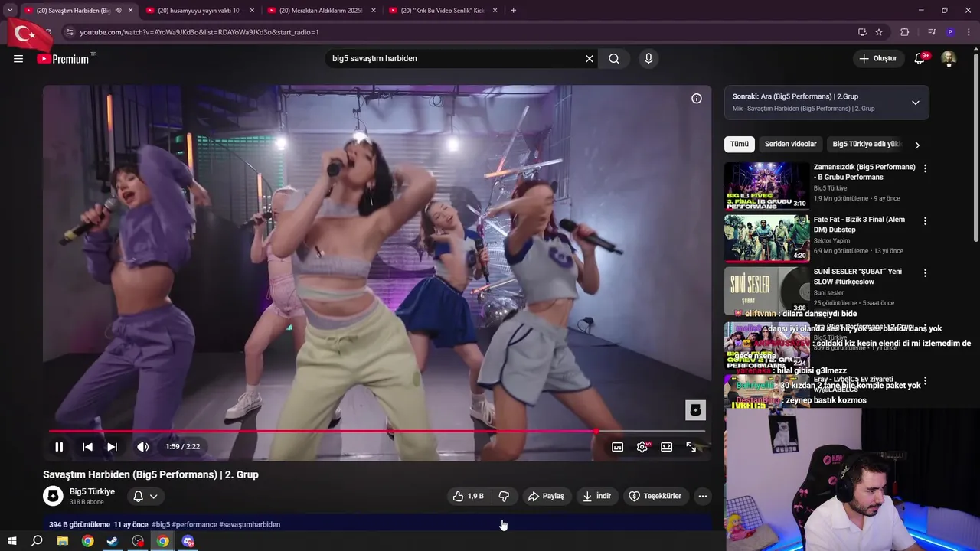The width and height of the screenshot is (980, 551).
Task: Select the Big5 Türkiye adlı yükleyen chip
Action: coord(867,144)
